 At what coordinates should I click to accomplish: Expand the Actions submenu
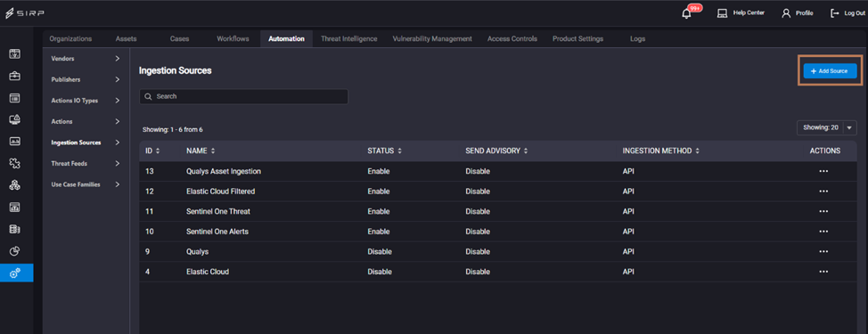pyautogui.click(x=117, y=121)
